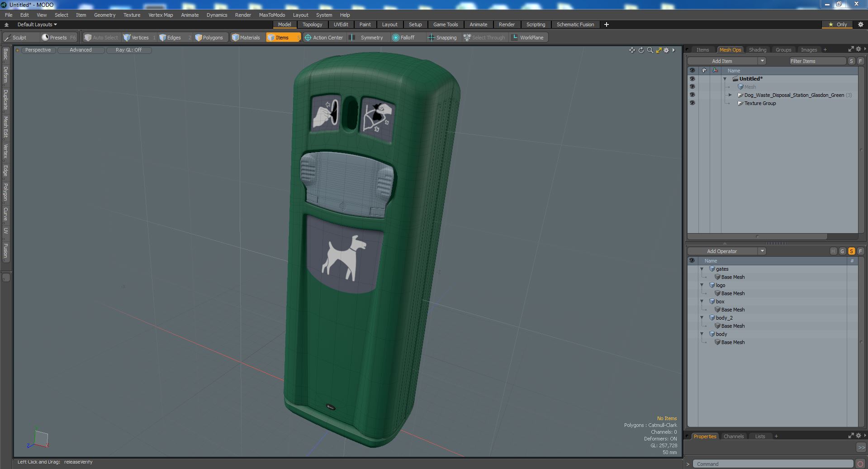Expand the Dog_Waste_Disposal_Station_Glasdon_Green item

coord(730,95)
